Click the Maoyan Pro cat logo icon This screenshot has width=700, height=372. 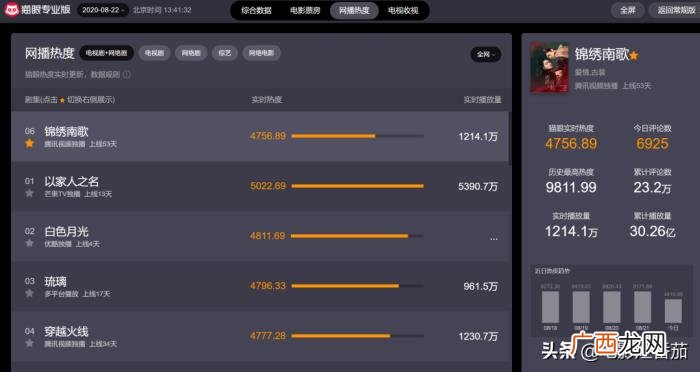click(11, 9)
